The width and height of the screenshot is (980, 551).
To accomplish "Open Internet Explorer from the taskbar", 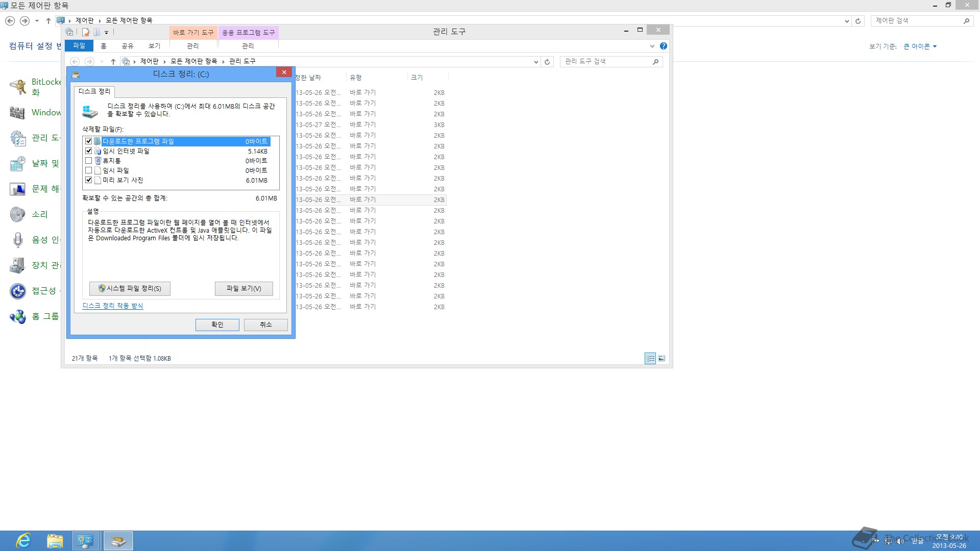I will (x=23, y=541).
